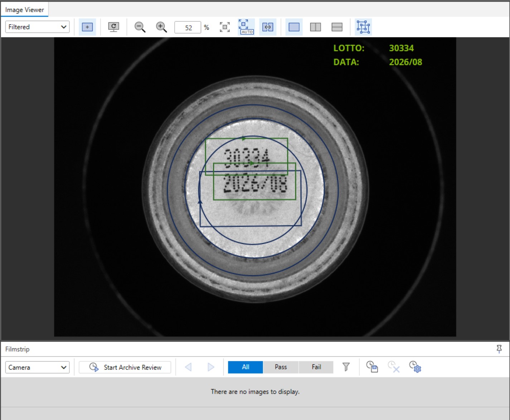
Task: Click the fit image to view icon
Action: tap(225, 27)
